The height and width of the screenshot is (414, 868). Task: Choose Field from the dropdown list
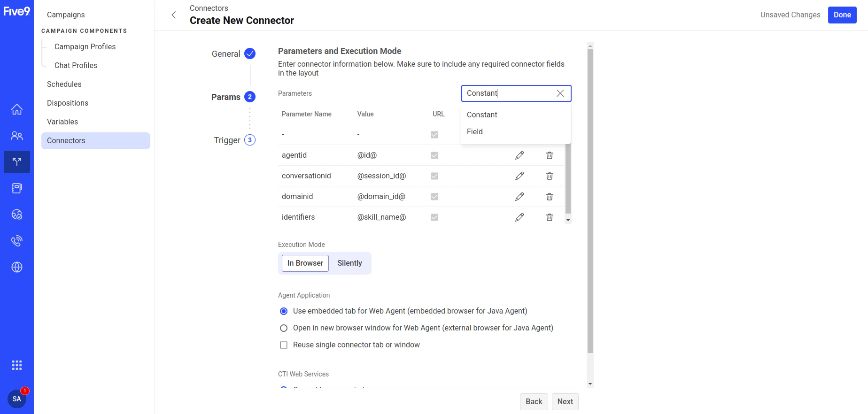(475, 132)
